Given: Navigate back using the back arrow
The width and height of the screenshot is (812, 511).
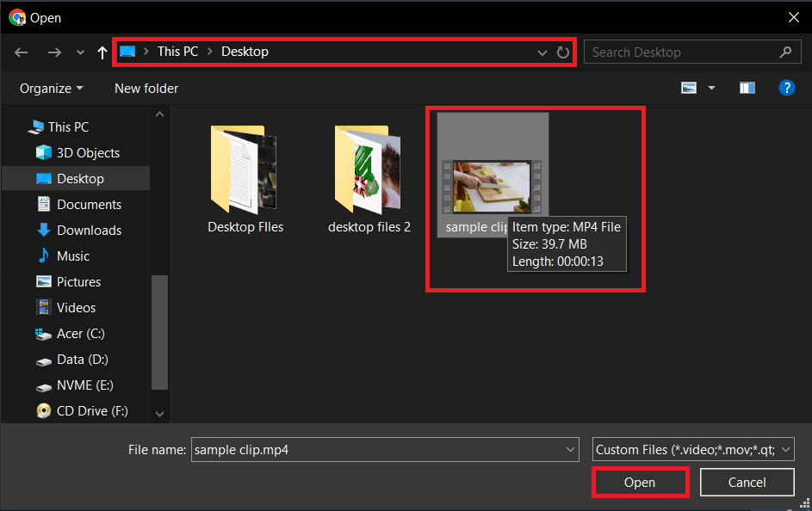Looking at the screenshot, I should (x=21, y=52).
